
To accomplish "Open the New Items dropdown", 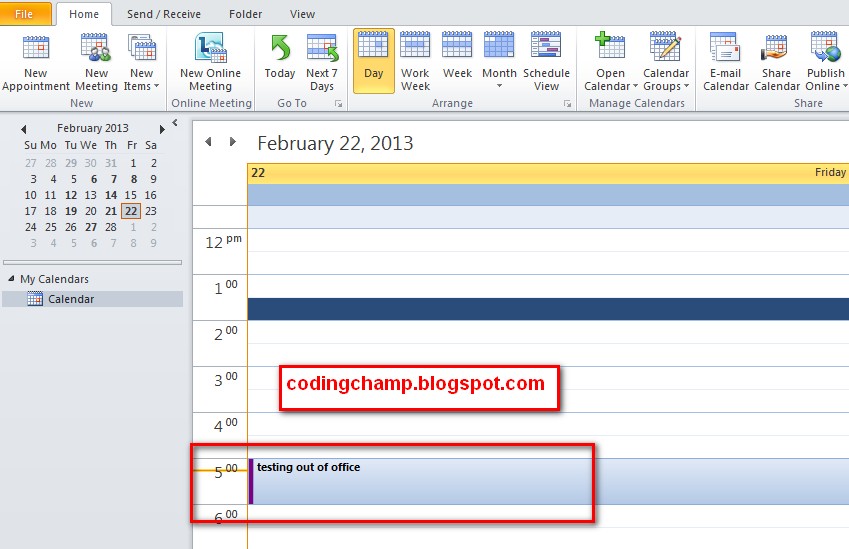I will pos(141,62).
